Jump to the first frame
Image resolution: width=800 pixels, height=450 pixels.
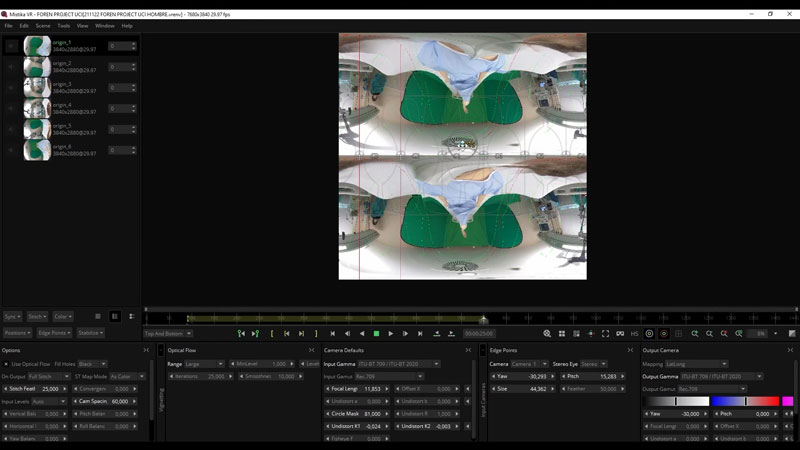(333, 333)
